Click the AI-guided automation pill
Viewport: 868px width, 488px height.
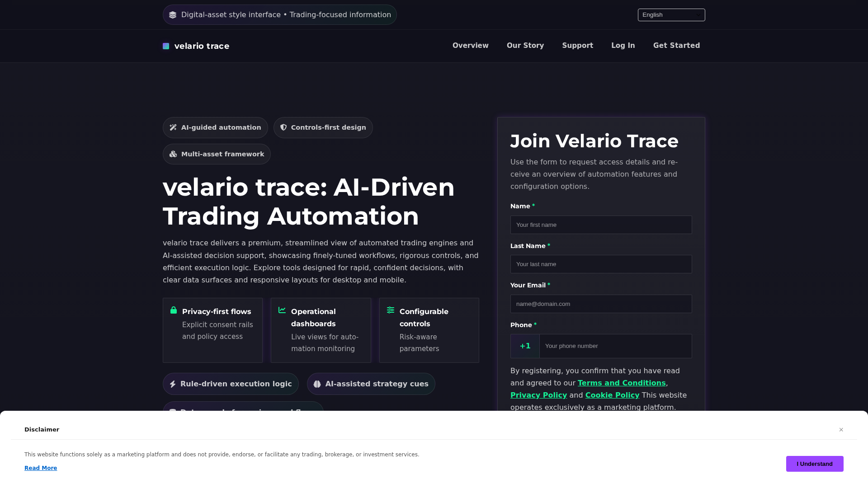click(215, 128)
